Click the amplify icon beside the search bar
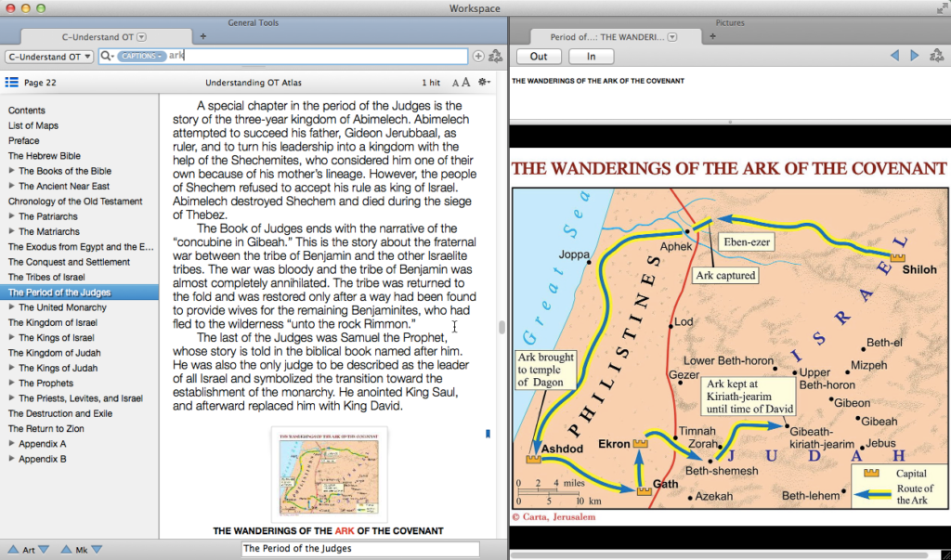Screen dimensions: 951x560 click(495, 56)
